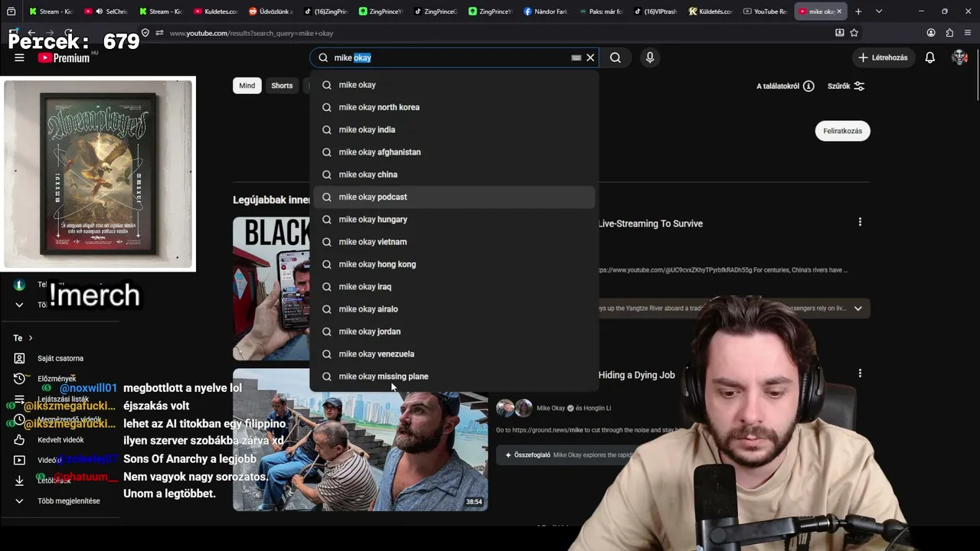Image resolution: width=980 pixels, height=551 pixels.
Task: Bookmark this page with the star icon
Action: (x=854, y=33)
